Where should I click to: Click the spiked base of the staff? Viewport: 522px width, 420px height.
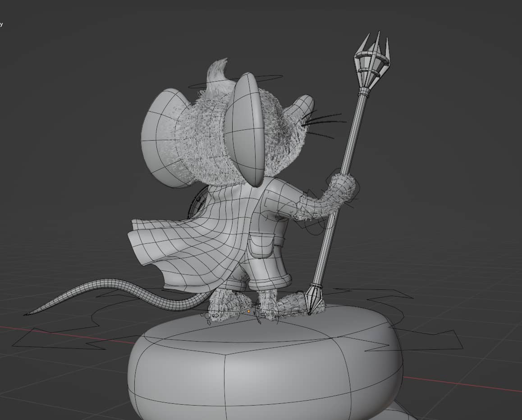tap(314, 298)
